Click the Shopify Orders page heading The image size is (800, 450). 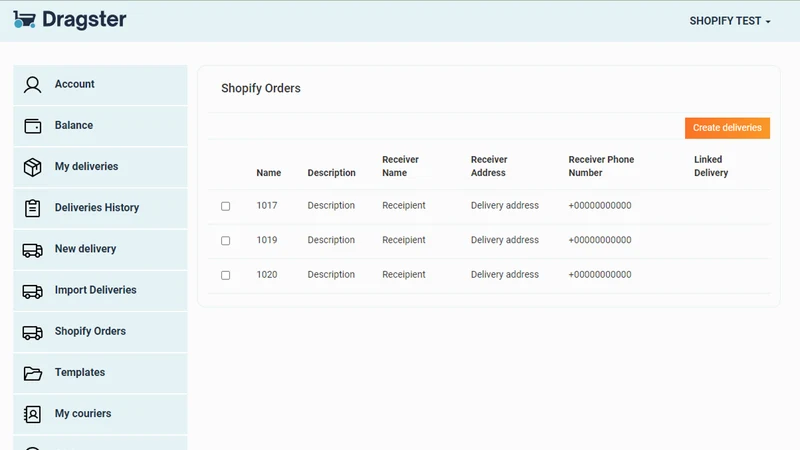(261, 88)
